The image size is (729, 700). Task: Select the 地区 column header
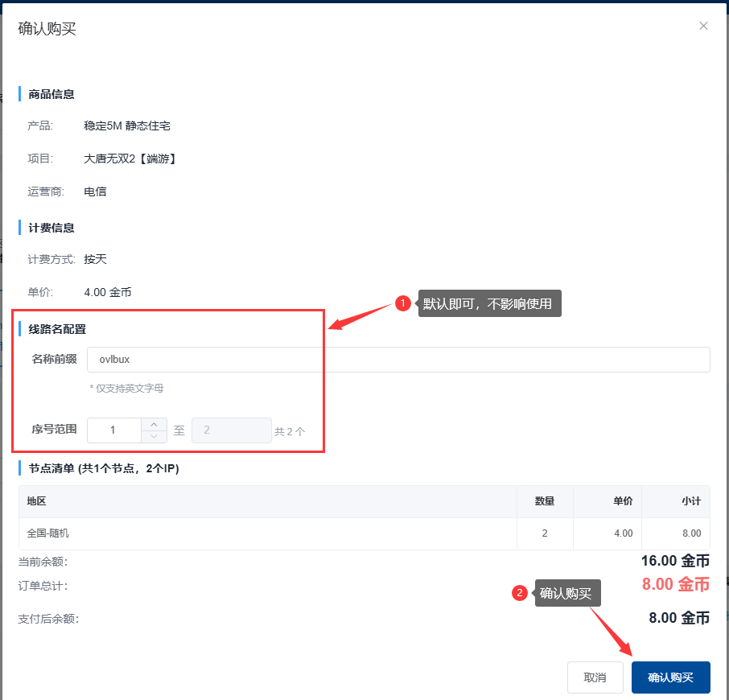click(36, 501)
